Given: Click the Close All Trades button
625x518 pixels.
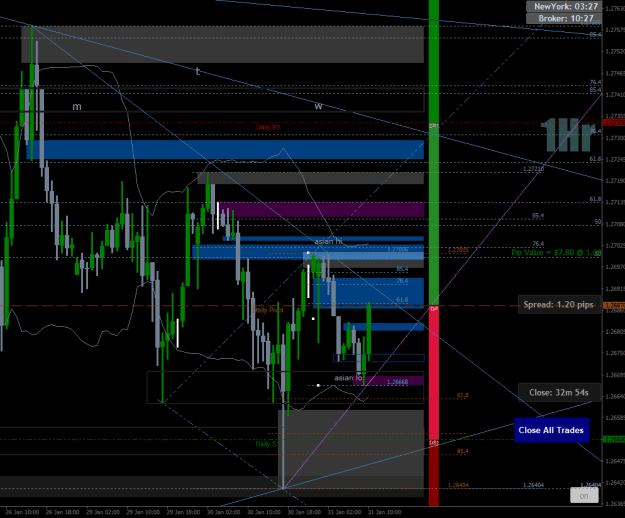Looking at the screenshot, I should point(552,430).
